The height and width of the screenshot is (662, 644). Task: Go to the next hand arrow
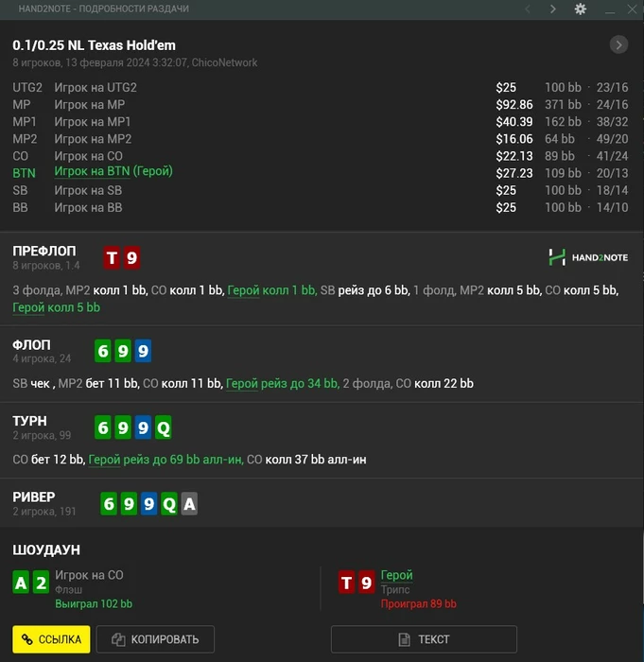(x=553, y=9)
